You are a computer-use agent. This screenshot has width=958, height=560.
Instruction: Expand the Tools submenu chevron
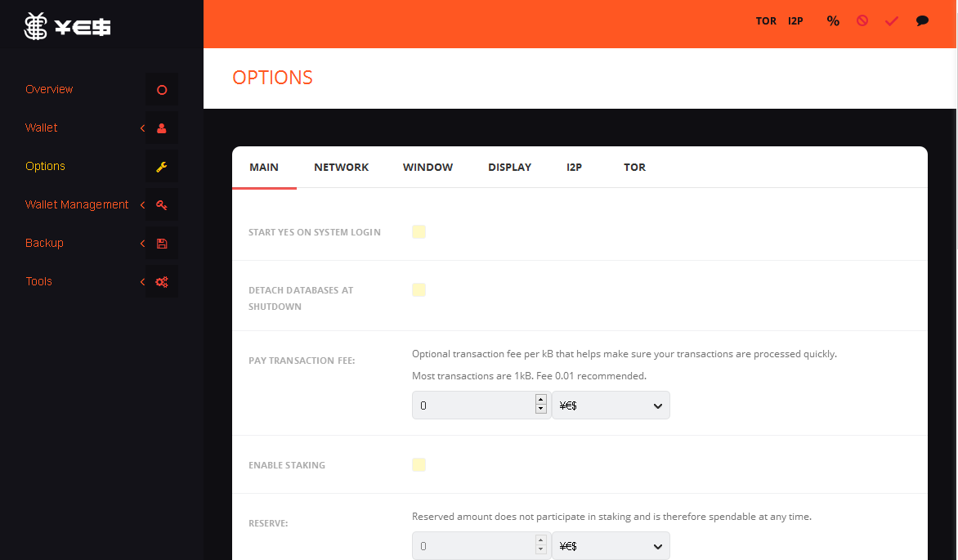[142, 282]
